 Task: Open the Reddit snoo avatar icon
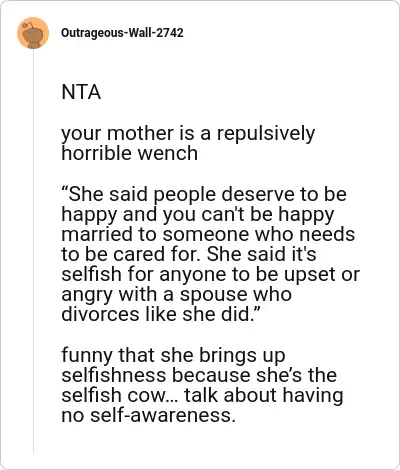coord(33,33)
